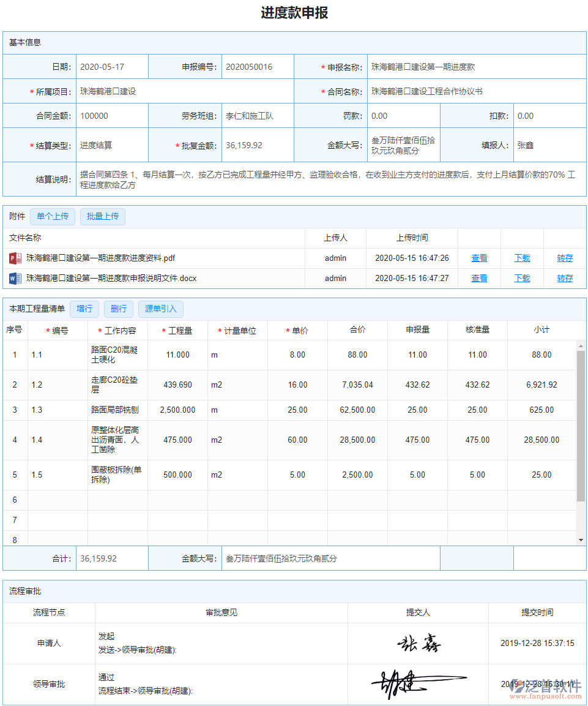Open 查看 link for the docx attachment
This screenshot has width=588, height=706.
(x=479, y=278)
